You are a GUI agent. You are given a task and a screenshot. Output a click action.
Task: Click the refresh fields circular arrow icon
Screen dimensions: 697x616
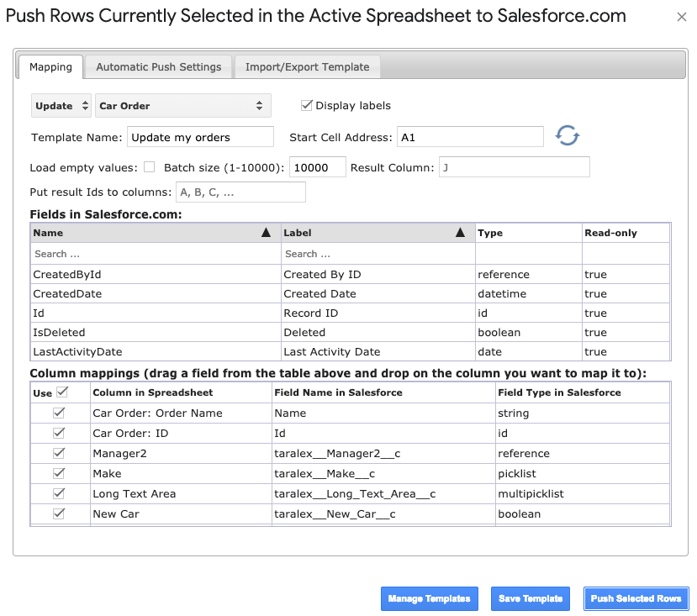(568, 135)
